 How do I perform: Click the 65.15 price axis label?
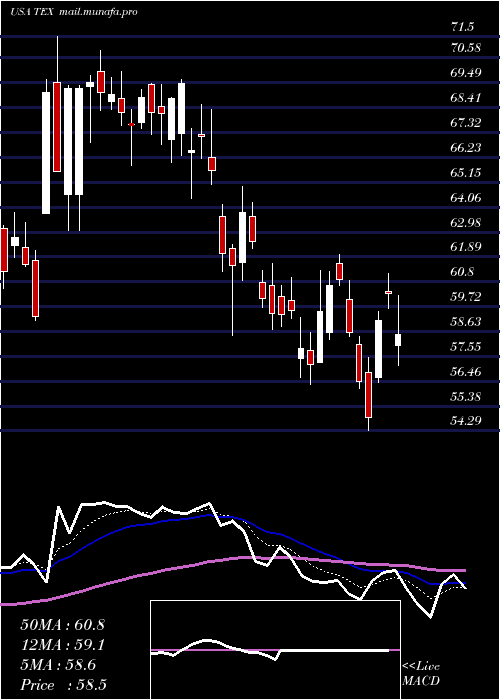click(x=466, y=172)
